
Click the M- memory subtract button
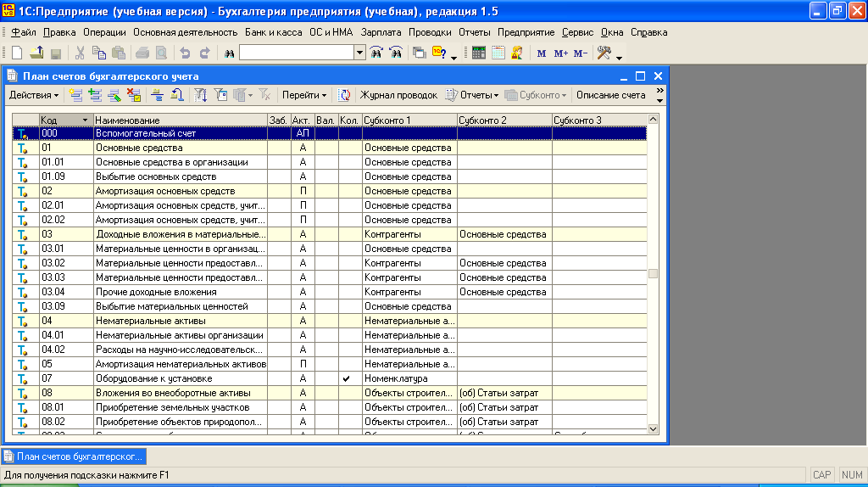[x=580, y=53]
